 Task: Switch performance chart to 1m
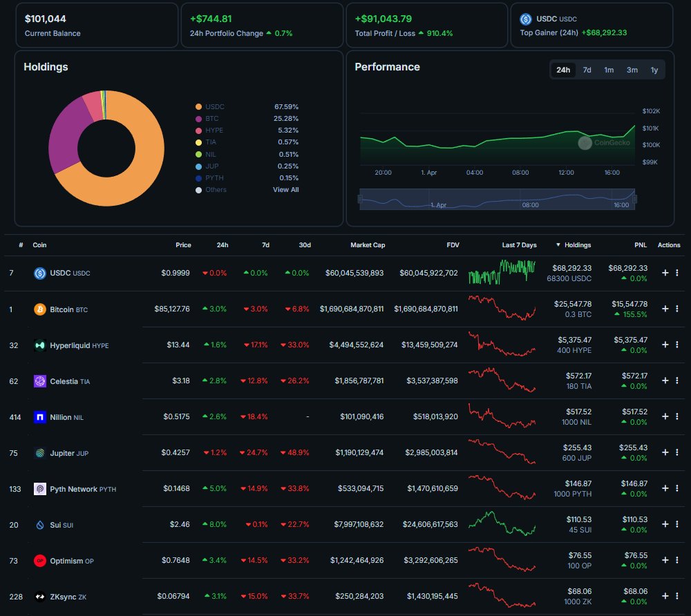[609, 70]
